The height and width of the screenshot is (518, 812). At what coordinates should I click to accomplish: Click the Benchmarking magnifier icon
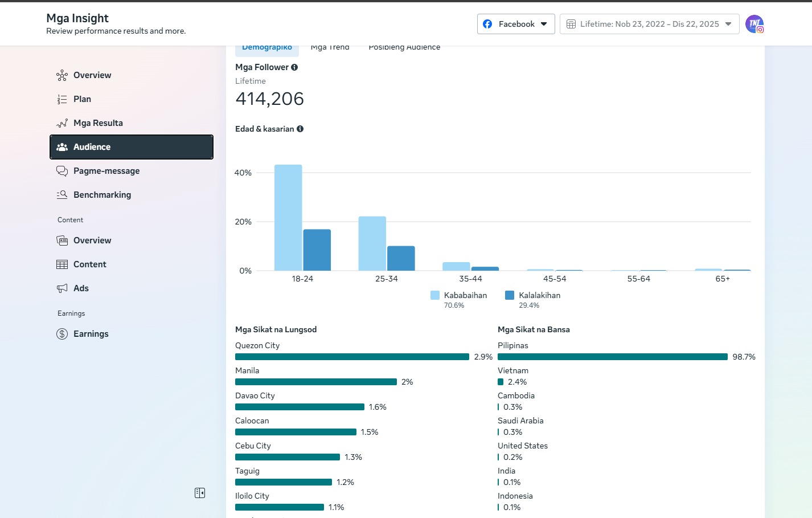pos(62,195)
